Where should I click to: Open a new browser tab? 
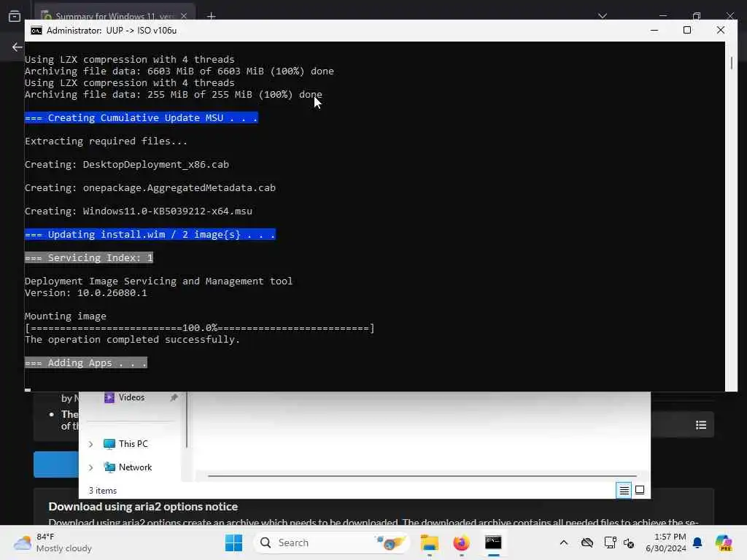[x=212, y=16]
